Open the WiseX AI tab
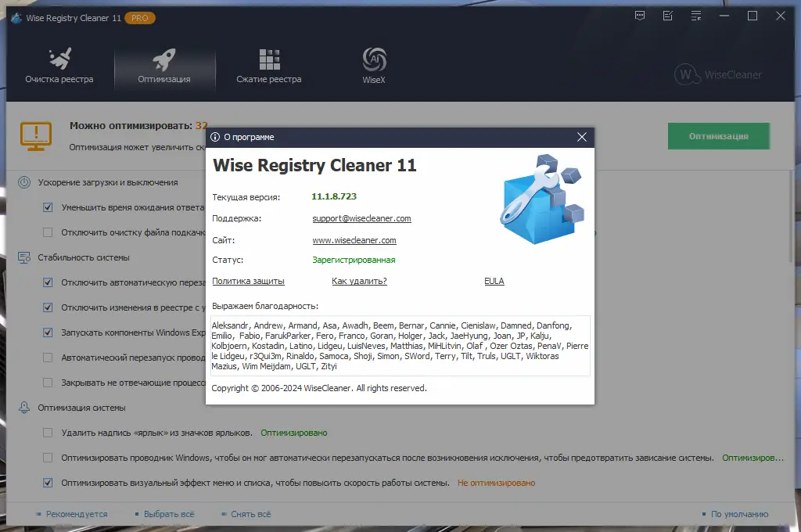The width and height of the screenshot is (801, 532). [374, 66]
